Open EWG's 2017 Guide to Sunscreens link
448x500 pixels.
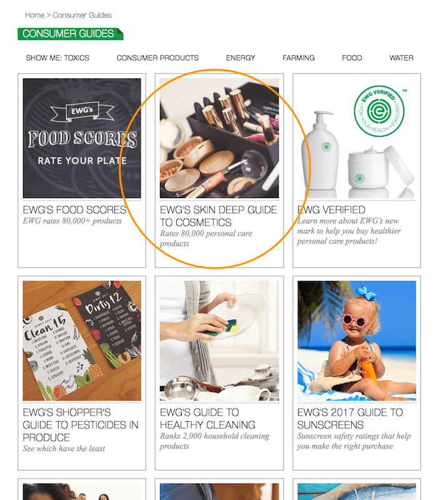click(x=350, y=418)
